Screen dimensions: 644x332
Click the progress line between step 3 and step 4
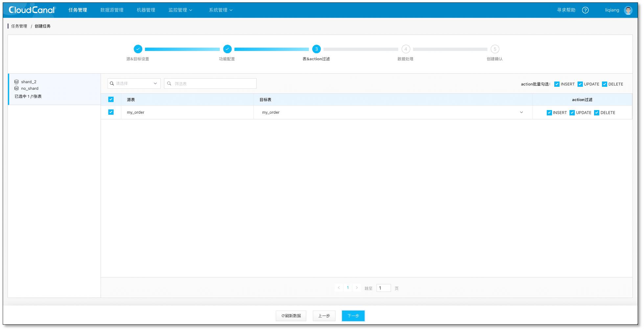[361, 49]
